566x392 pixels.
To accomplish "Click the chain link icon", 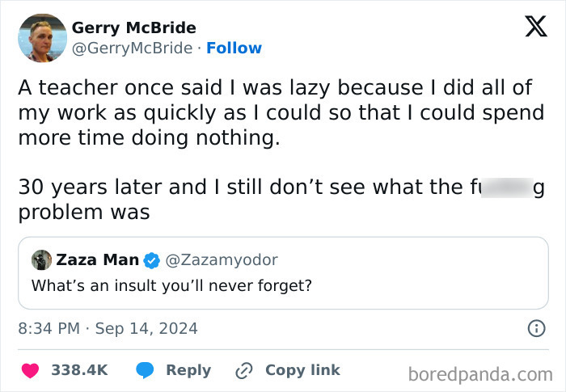I will coord(243,370).
